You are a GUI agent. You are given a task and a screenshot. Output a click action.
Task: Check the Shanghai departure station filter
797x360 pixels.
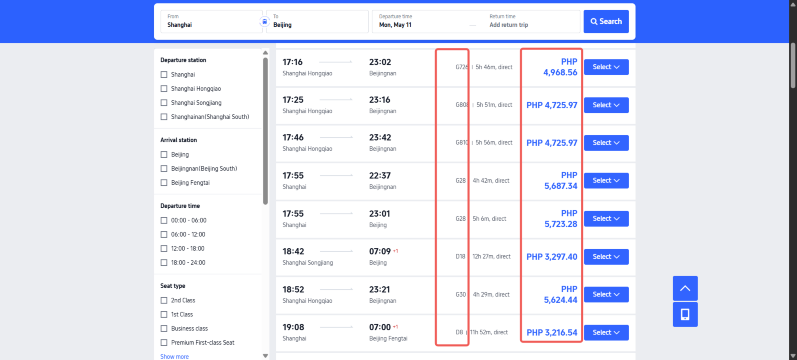tap(164, 75)
